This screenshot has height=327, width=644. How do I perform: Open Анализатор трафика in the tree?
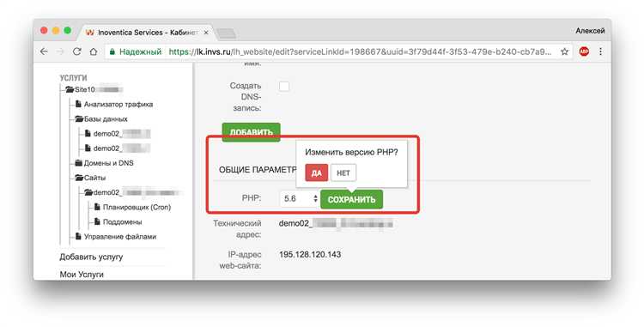point(118,104)
